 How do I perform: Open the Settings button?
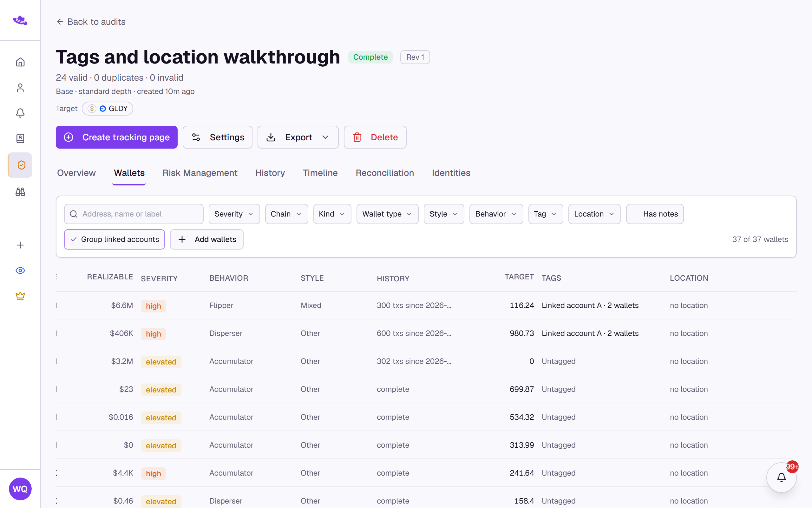point(217,137)
